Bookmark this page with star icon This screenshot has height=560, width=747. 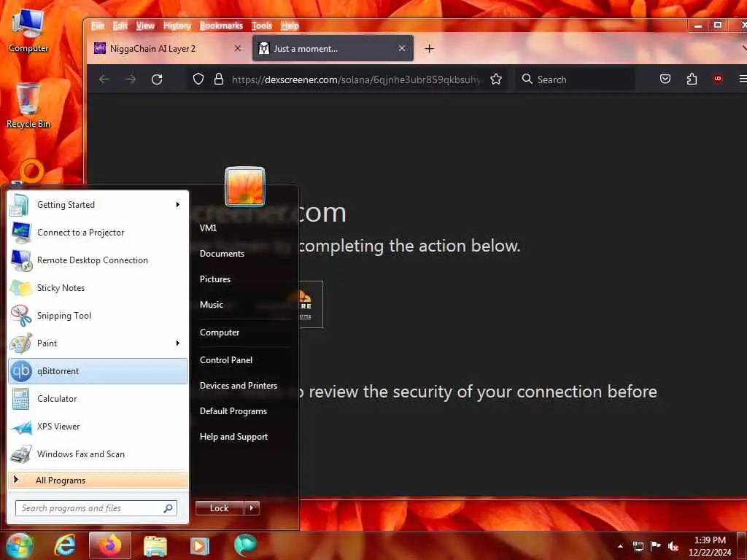(x=496, y=79)
